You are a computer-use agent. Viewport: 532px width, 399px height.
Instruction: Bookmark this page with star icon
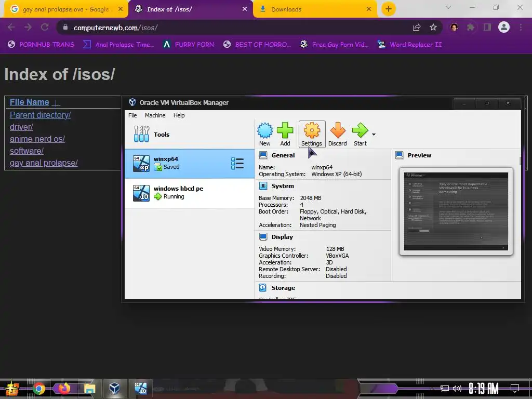pyautogui.click(x=433, y=27)
